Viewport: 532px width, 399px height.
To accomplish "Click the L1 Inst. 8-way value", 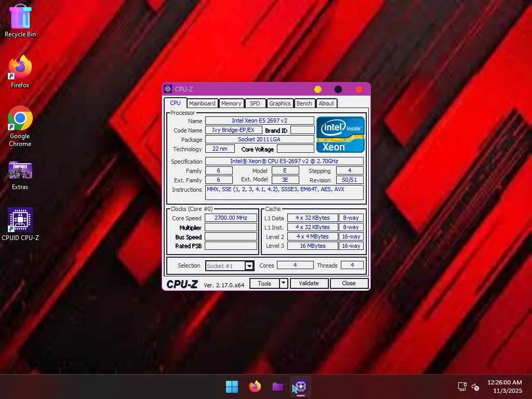I will pos(351,227).
